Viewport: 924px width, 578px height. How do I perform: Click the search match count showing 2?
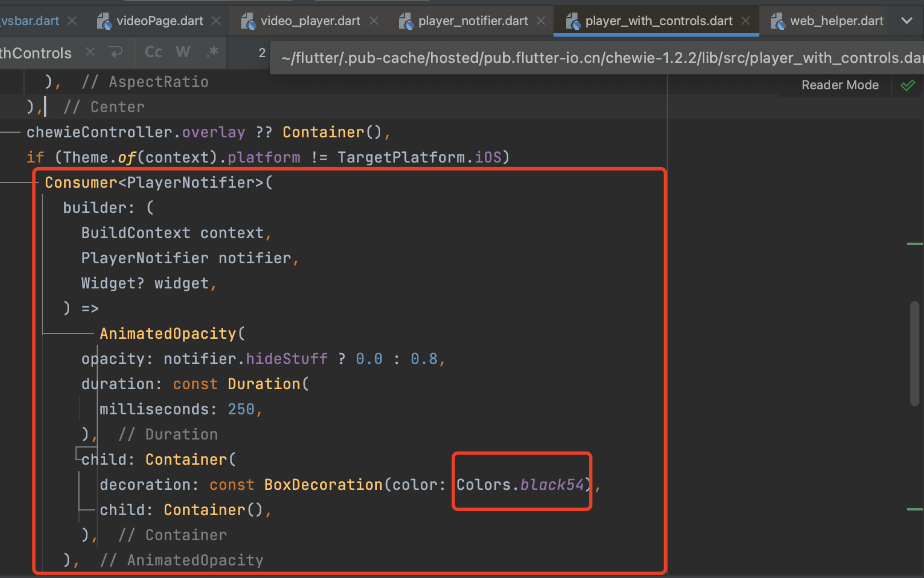pos(262,53)
